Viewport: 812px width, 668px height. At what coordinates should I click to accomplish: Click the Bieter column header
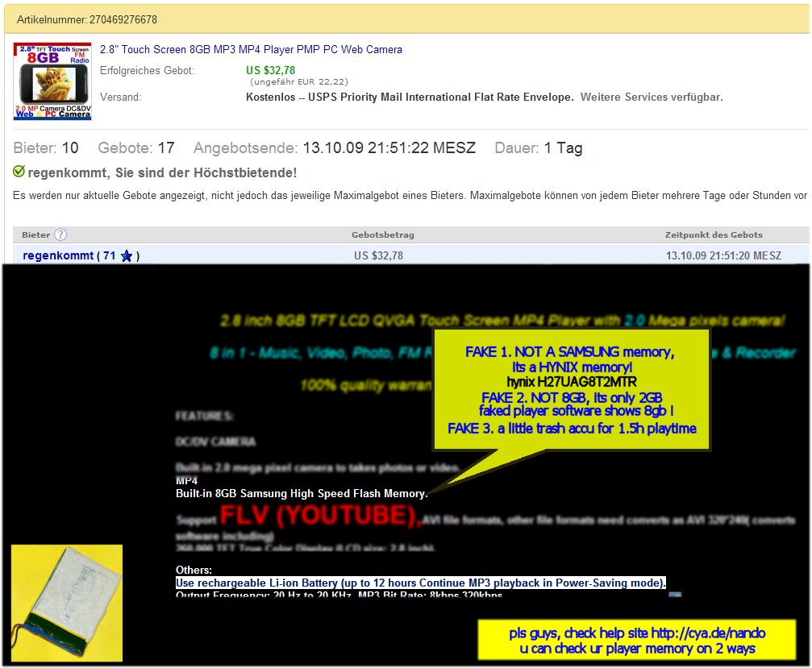tap(35, 235)
